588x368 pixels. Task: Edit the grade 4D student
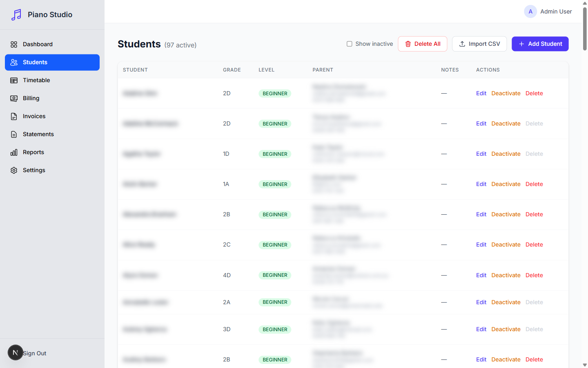(481, 275)
